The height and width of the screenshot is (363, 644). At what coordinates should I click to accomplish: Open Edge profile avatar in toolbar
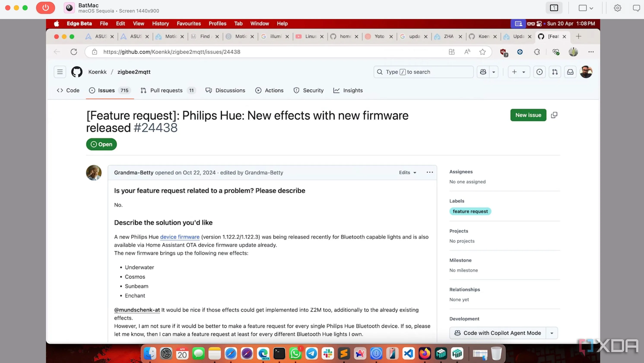pos(573,52)
